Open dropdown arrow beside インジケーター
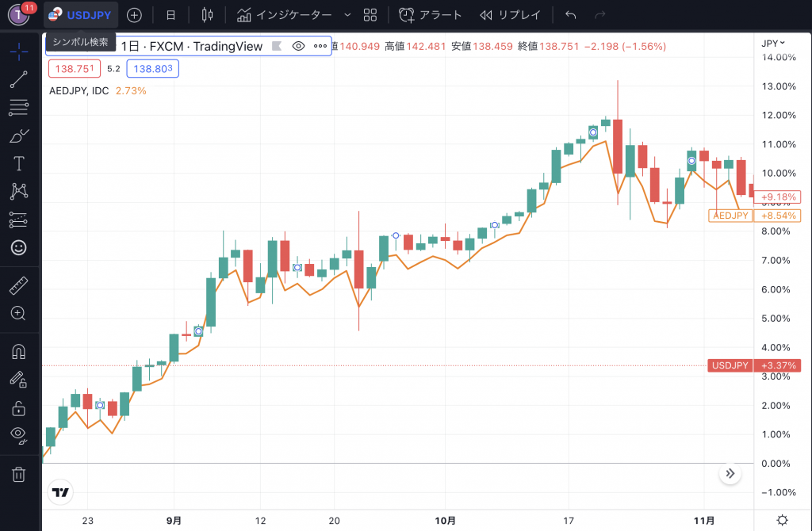 coord(347,15)
